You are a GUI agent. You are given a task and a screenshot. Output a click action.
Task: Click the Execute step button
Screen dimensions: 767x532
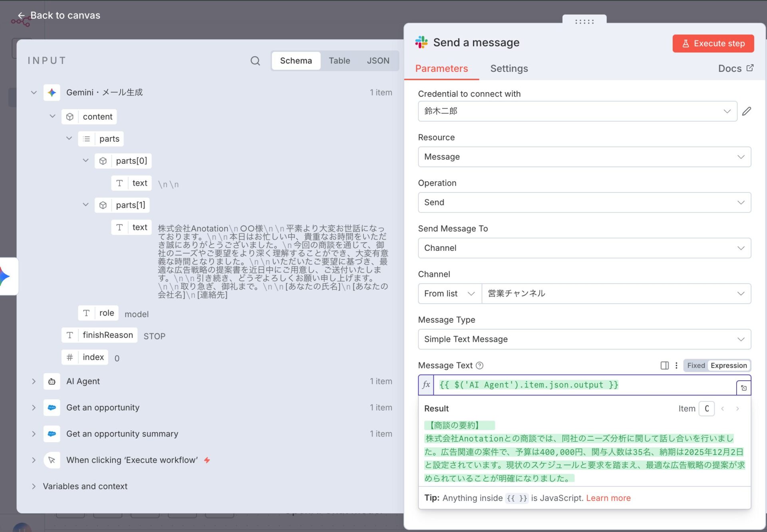click(x=713, y=44)
